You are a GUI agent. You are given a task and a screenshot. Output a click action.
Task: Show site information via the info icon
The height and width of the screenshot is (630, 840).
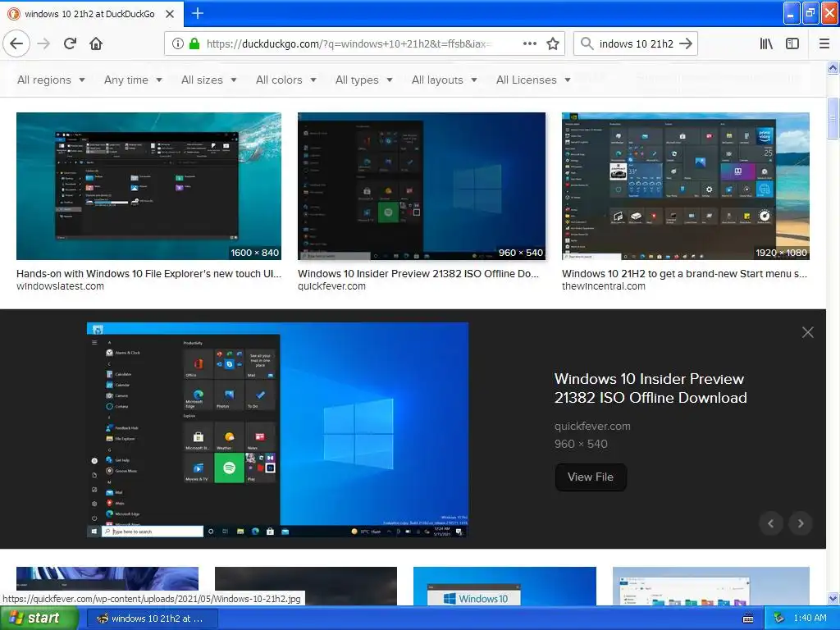click(x=177, y=43)
